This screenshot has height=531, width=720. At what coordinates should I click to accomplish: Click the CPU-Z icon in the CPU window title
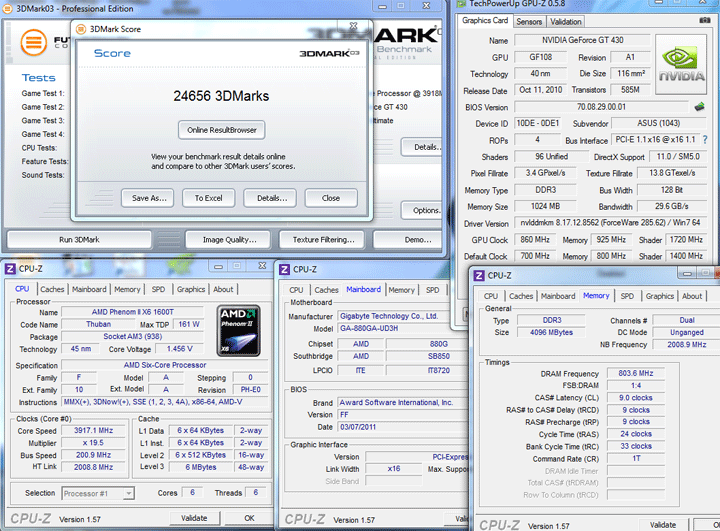[x=10, y=268]
